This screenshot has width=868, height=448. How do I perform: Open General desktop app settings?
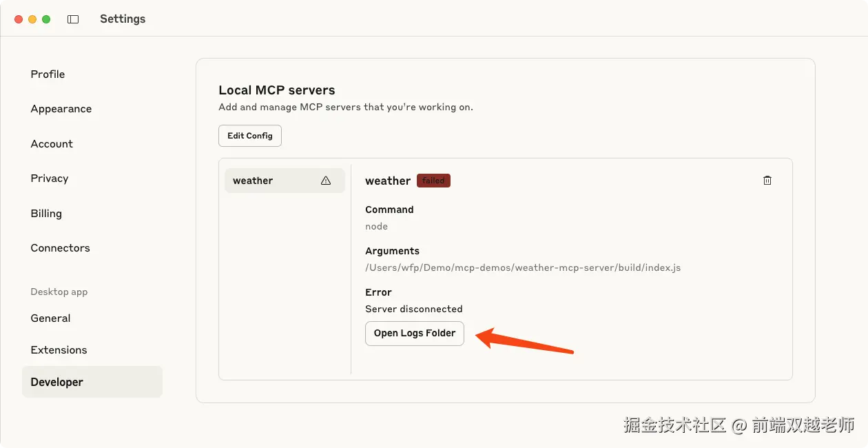[50, 318]
